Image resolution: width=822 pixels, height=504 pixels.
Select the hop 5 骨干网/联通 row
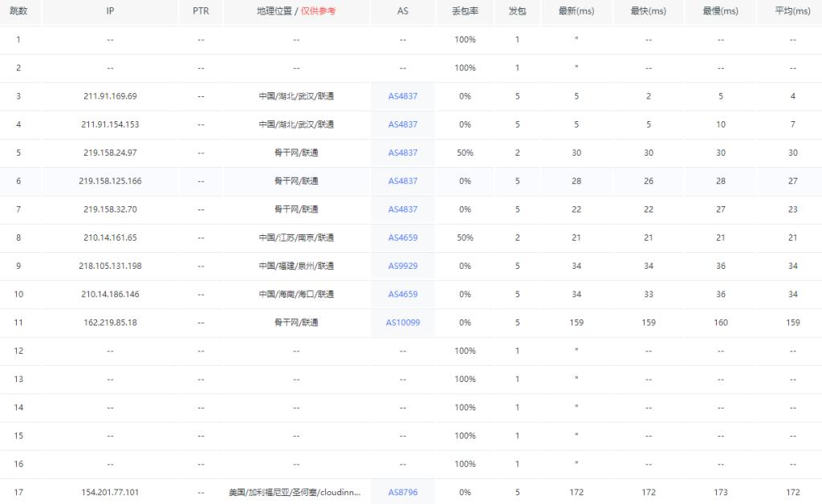tap(296, 152)
